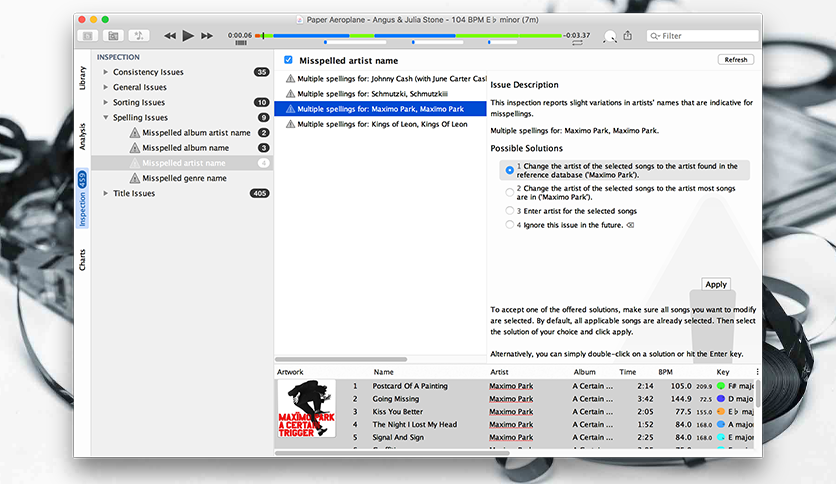Click the issue list horizontal scrollbar
The height and width of the screenshot is (484, 836).
coord(341,359)
